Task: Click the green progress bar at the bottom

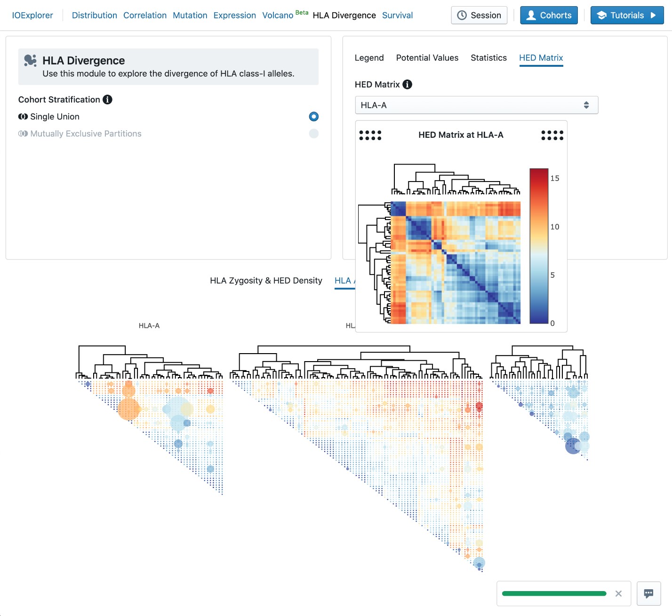Action: pyautogui.click(x=553, y=593)
